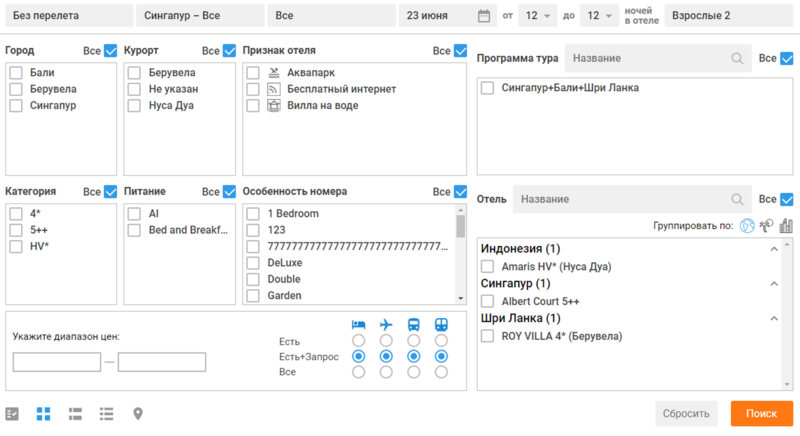
Task: Click the checklist form view icon
Action: [x=13, y=413]
